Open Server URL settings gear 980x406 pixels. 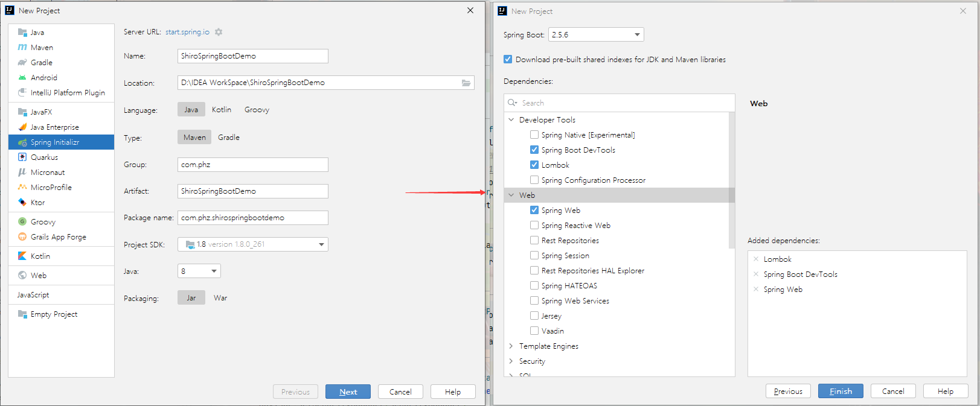coord(219,32)
